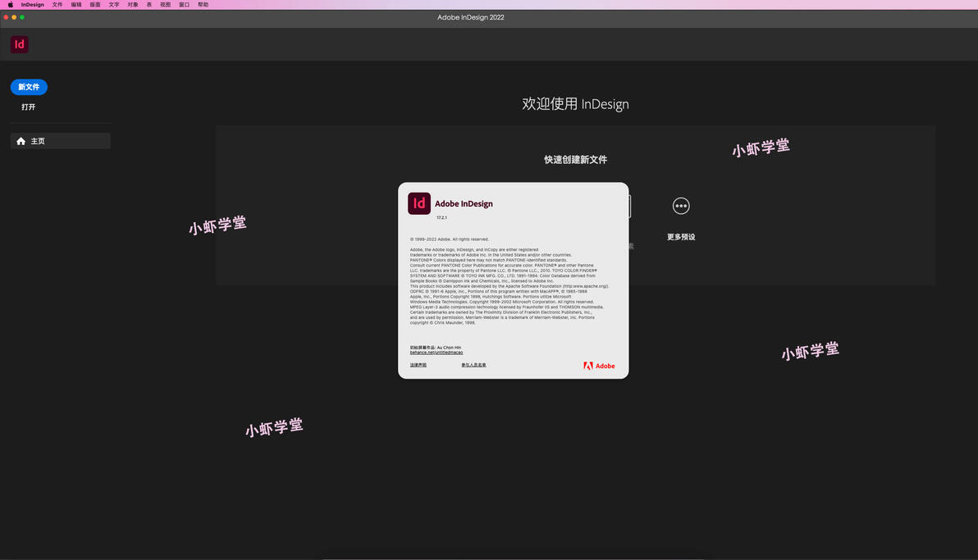
Task: Follow the behance.net/untitledmacao link
Action: tap(436, 353)
